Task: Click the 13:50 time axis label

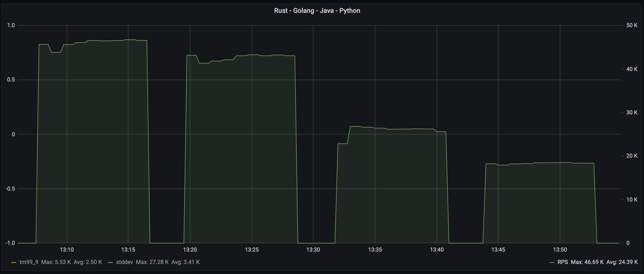Action: click(x=560, y=249)
